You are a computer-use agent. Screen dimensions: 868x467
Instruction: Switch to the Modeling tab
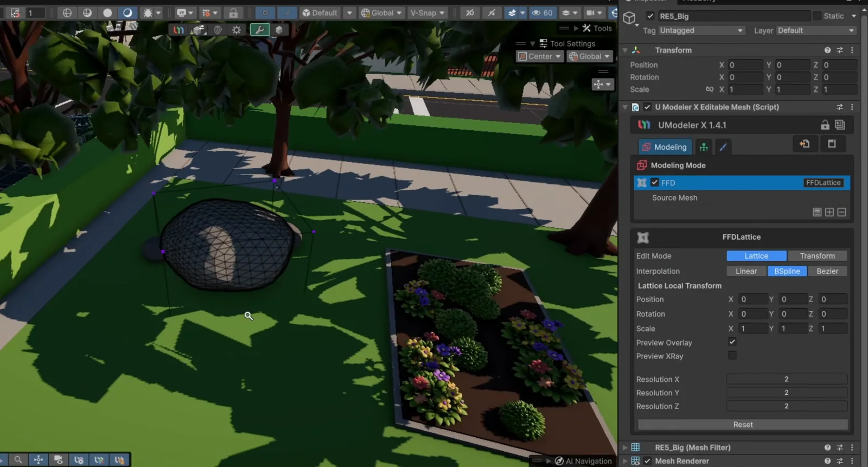(x=665, y=147)
